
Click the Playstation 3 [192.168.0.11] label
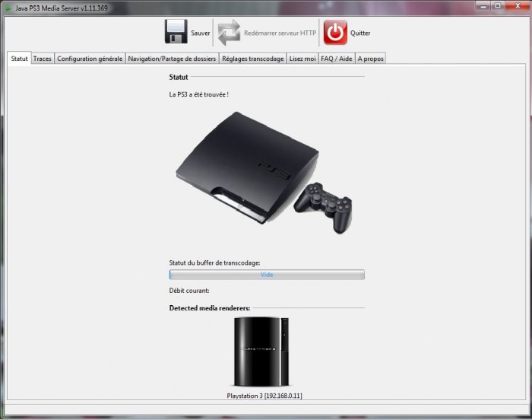click(264, 396)
